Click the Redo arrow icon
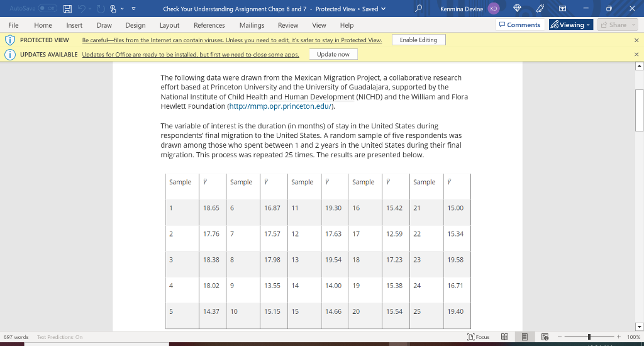644x346 pixels. [x=101, y=9]
